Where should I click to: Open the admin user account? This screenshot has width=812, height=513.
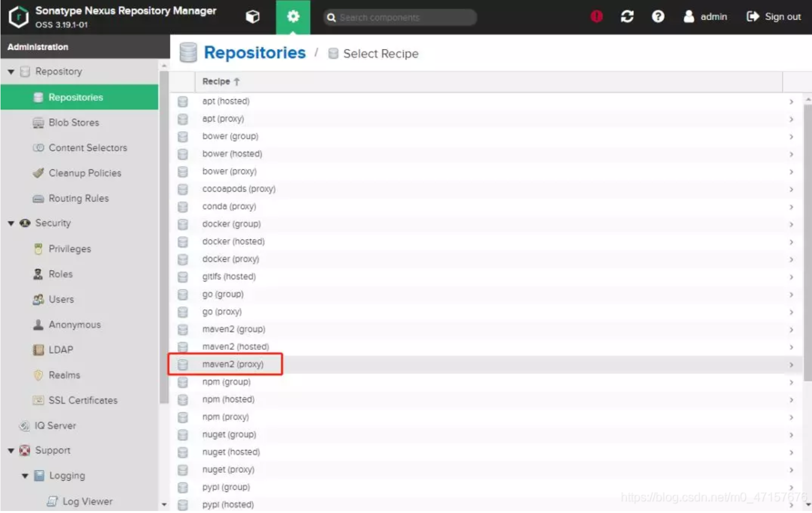tap(705, 17)
